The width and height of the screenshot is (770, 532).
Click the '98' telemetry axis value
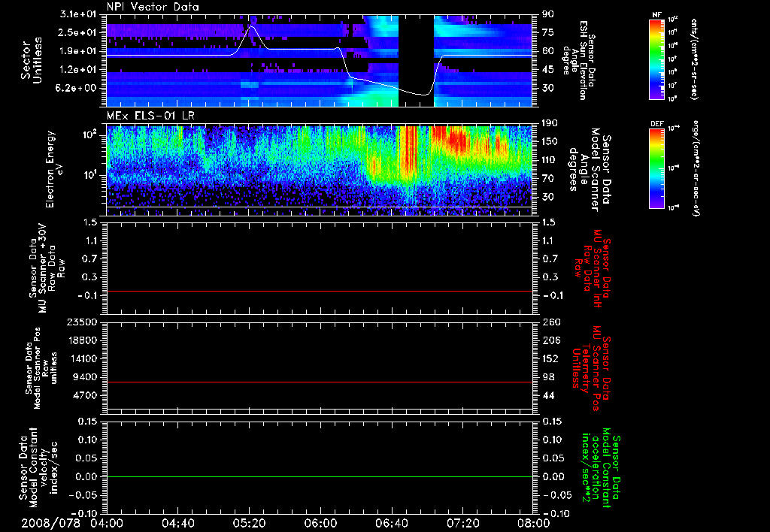[x=547, y=377]
